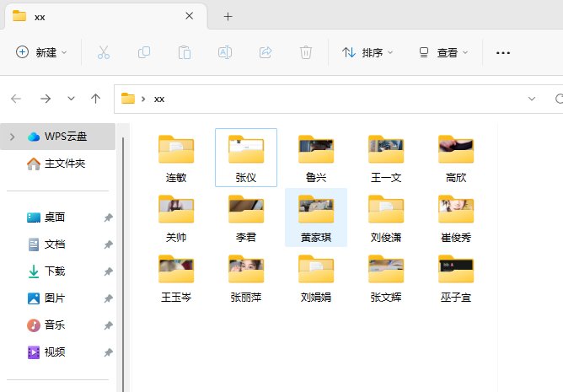The image size is (563, 392).
Task: Click the navigation pane scrollbar
Action: (123, 264)
